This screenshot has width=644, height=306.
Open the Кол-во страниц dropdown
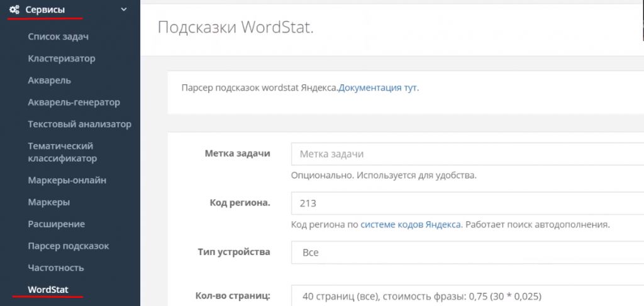pyautogui.click(x=467, y=295)
